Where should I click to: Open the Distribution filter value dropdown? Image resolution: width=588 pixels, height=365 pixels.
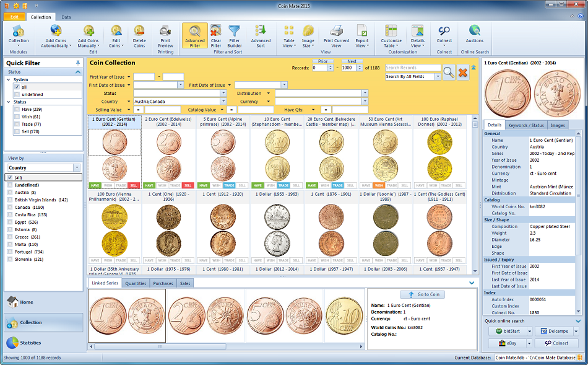(365, 93)
